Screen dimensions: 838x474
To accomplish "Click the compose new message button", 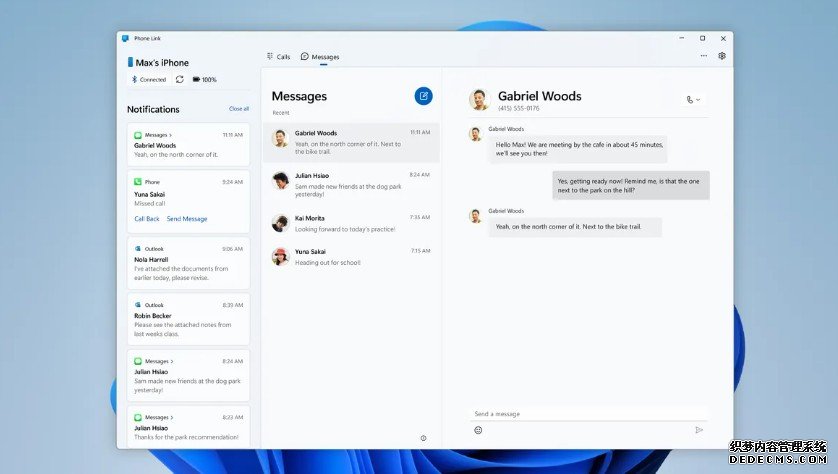I will tap(423, 96).
